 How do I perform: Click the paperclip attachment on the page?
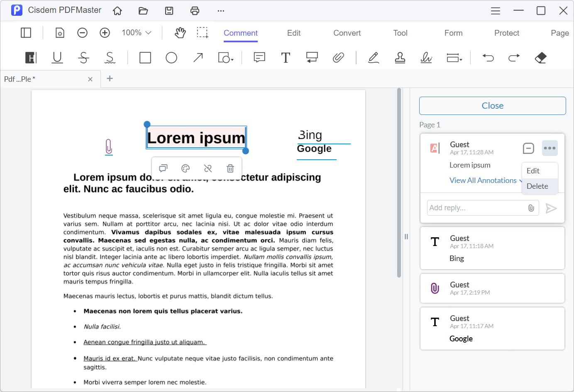pos(109,147)
